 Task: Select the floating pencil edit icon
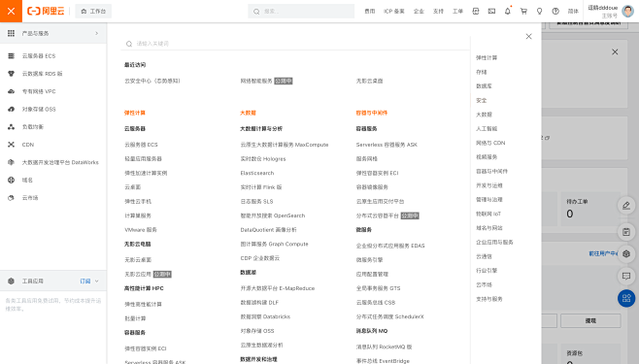[x=626, y=205]
